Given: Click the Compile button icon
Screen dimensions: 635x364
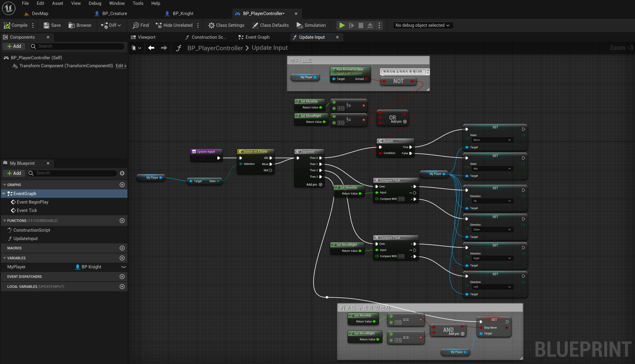Looking at the screenshot, I should [x=7, y=25].
